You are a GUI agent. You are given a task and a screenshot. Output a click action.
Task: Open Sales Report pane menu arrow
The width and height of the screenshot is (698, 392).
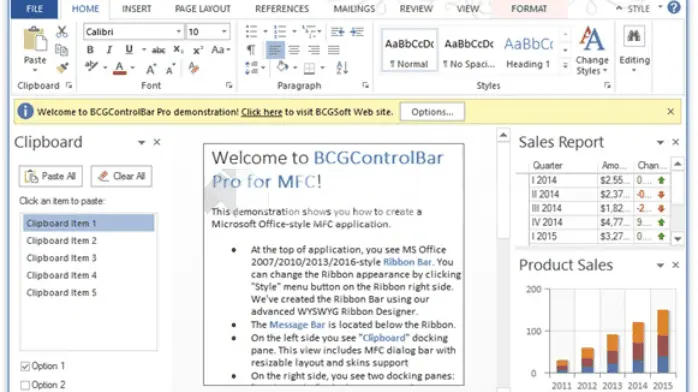(660, 142)
